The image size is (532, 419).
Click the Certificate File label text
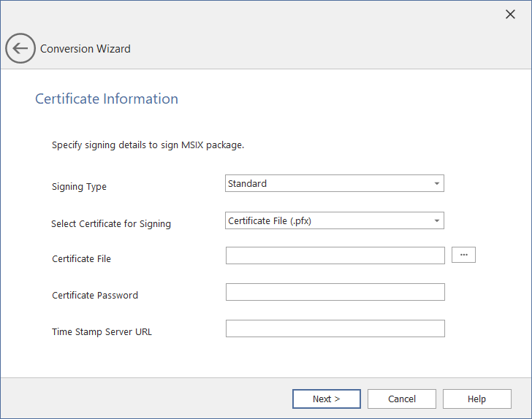(81, 258)
